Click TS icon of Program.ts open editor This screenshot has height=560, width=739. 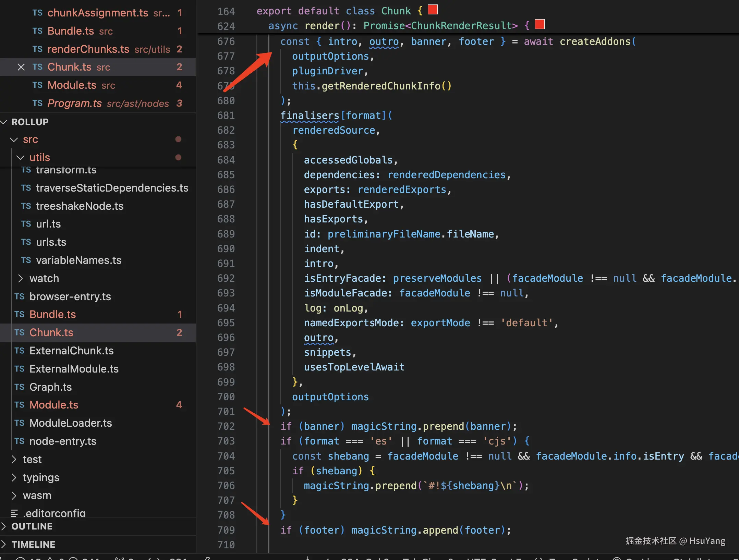(x=37, y=103)
